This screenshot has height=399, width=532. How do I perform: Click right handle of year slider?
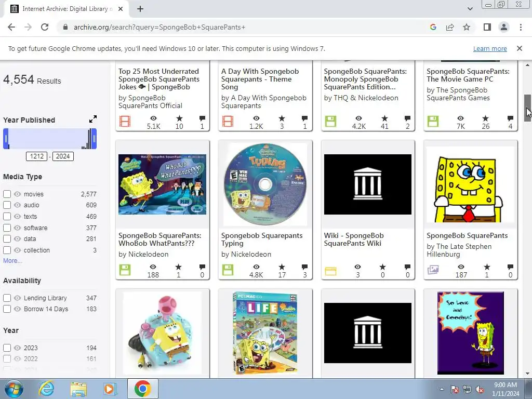coord(94,138)
